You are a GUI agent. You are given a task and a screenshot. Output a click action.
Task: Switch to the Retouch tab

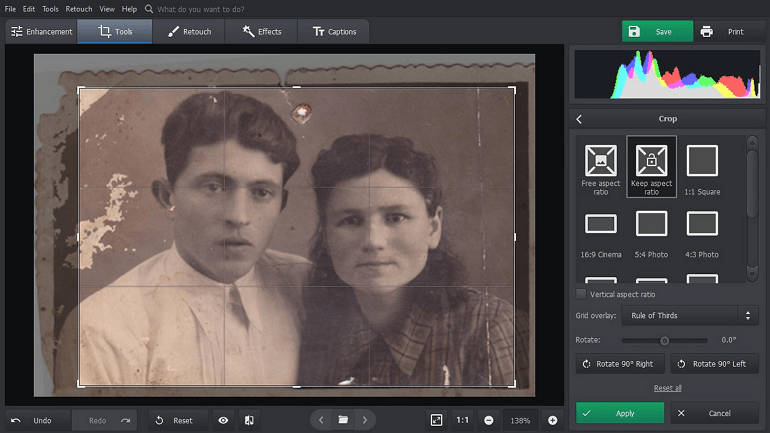(x=189, y=32)
